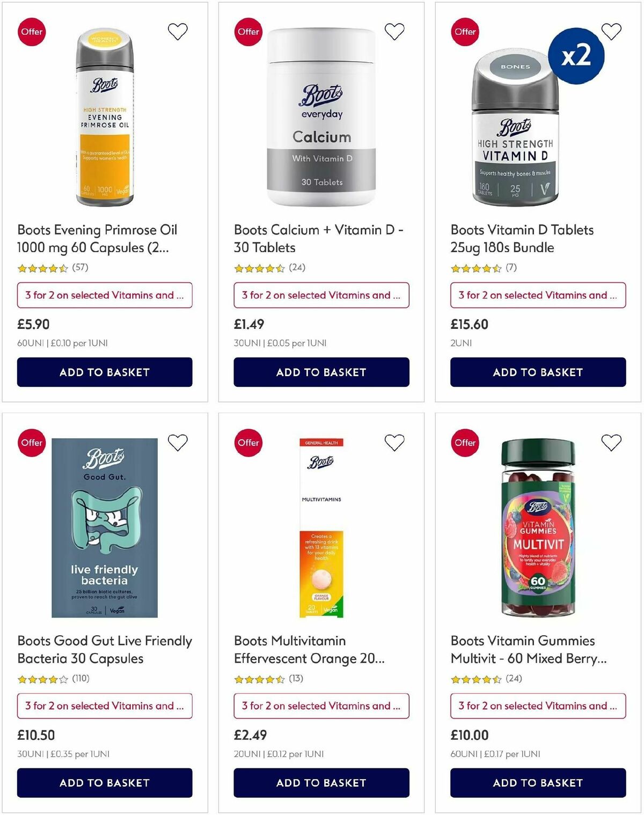
Task: Favourite the Vitamin D Tablets 25ug bundle
Action: click(x=611, y=31)
